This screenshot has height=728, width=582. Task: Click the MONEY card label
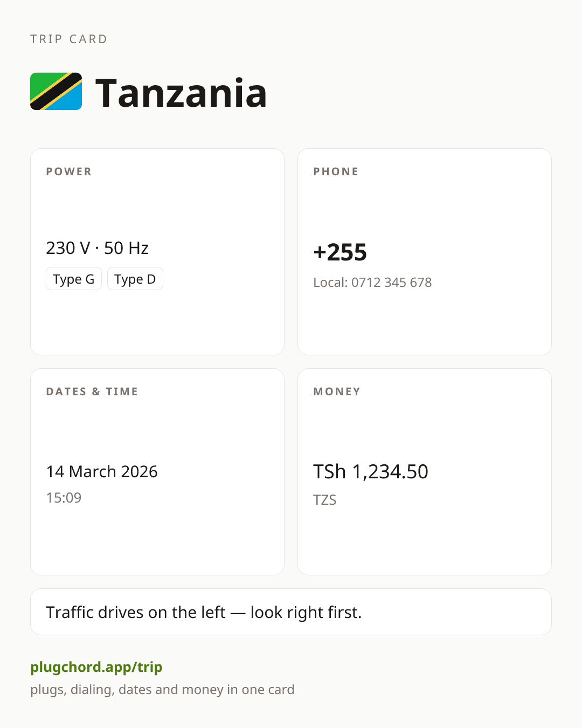[x=337, y=392]
